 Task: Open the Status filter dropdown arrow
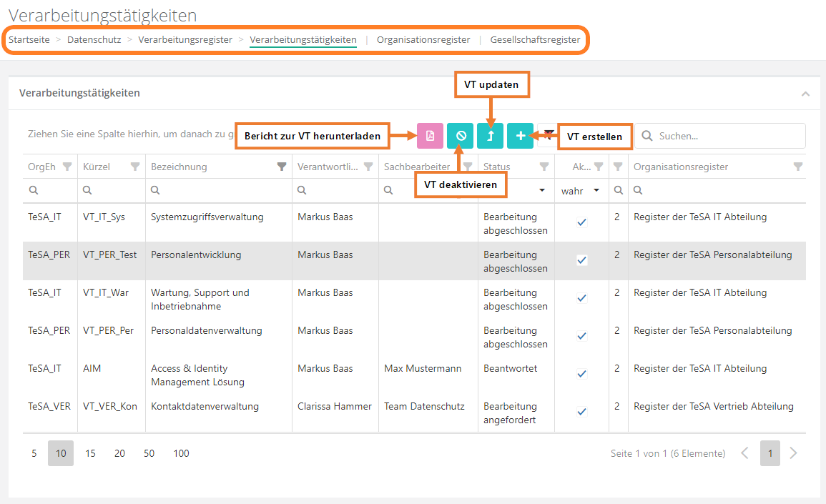(x=542, y=191)
